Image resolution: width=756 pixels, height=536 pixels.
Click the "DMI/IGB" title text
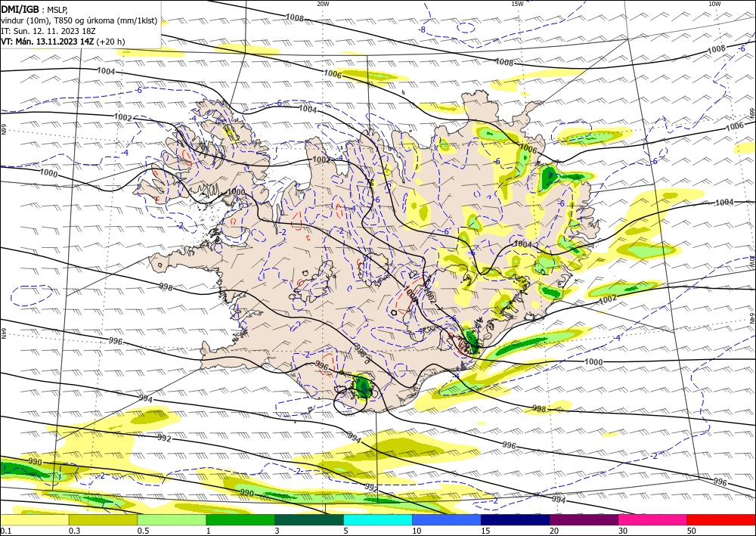[20, 10]
